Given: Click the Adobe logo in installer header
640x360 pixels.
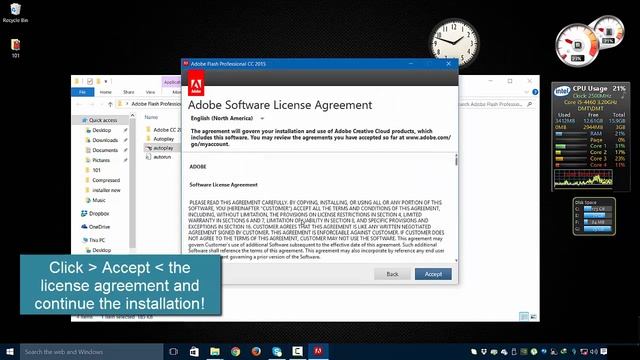Looking at the screenshot, I should pos(196,83).
